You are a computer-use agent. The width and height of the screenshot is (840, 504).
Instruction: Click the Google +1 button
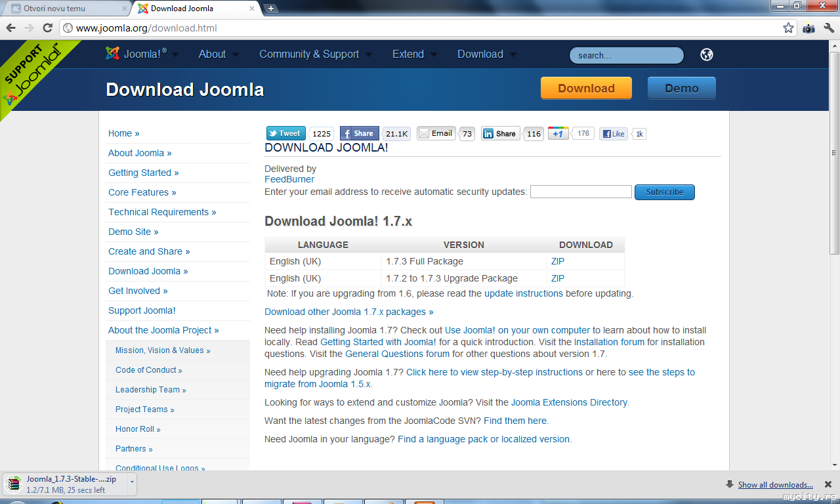[x=558, y=133]
